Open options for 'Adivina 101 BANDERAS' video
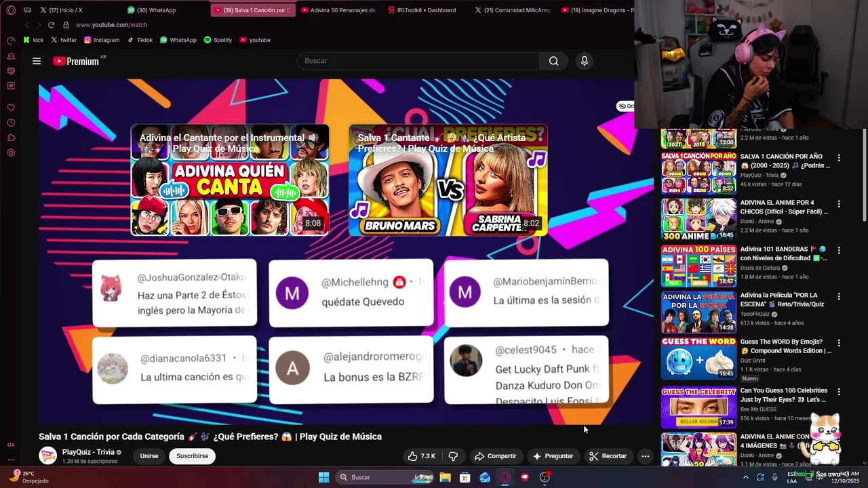Screen dimensions: 868x488 tap(839, 250)
